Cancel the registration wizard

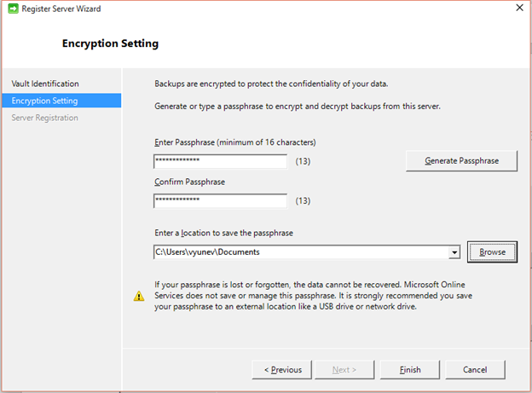tap(474, 369)
